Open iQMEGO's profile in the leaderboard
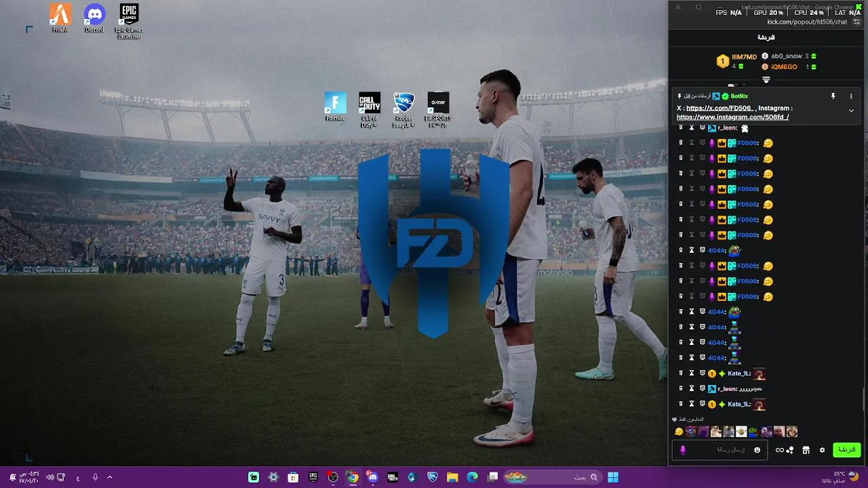The image size is (868, 488). tap(784, 67)
